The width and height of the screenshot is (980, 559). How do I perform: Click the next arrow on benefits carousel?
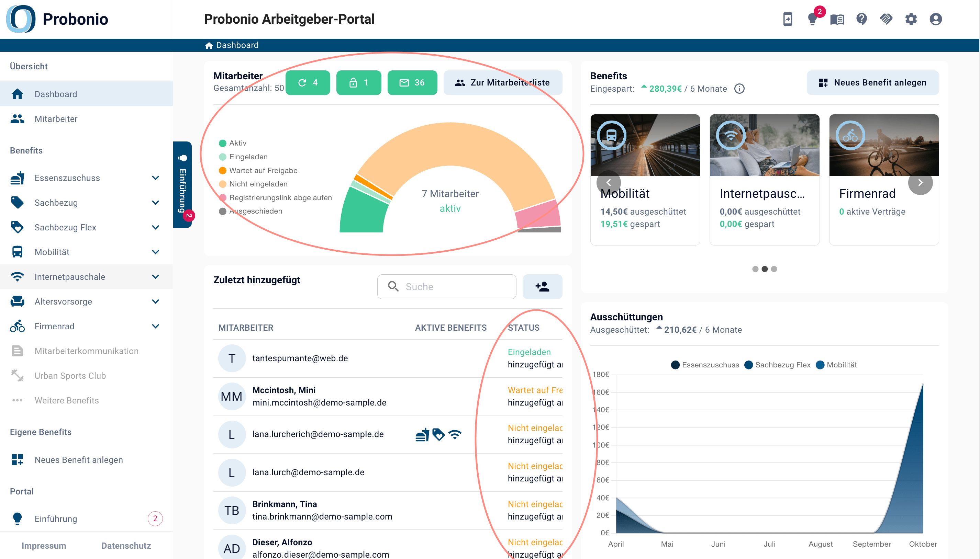(x=920, y=183)
